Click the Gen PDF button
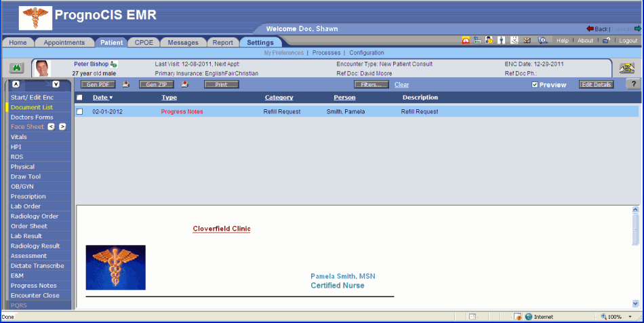The height and width of the screenshot is (323, 644). pyautogui.click(x=98, y=84)
